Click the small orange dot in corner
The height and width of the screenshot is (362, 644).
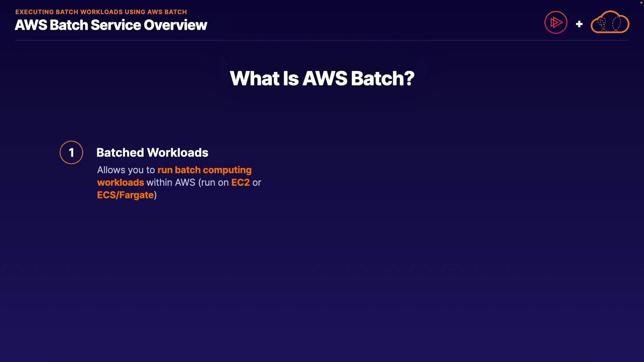click(641, 3)
